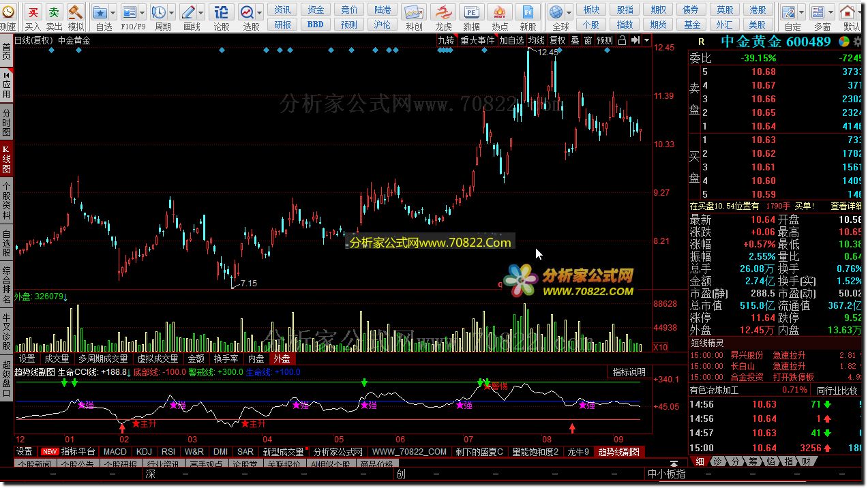Click the 数据 PE icon
This screenshot has height=488, width=868.
point(471,12)
